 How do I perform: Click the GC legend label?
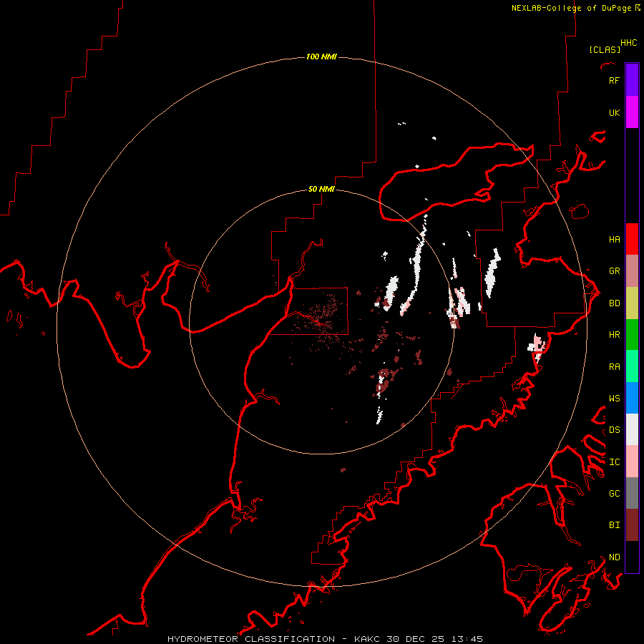(x=614, y=494)
